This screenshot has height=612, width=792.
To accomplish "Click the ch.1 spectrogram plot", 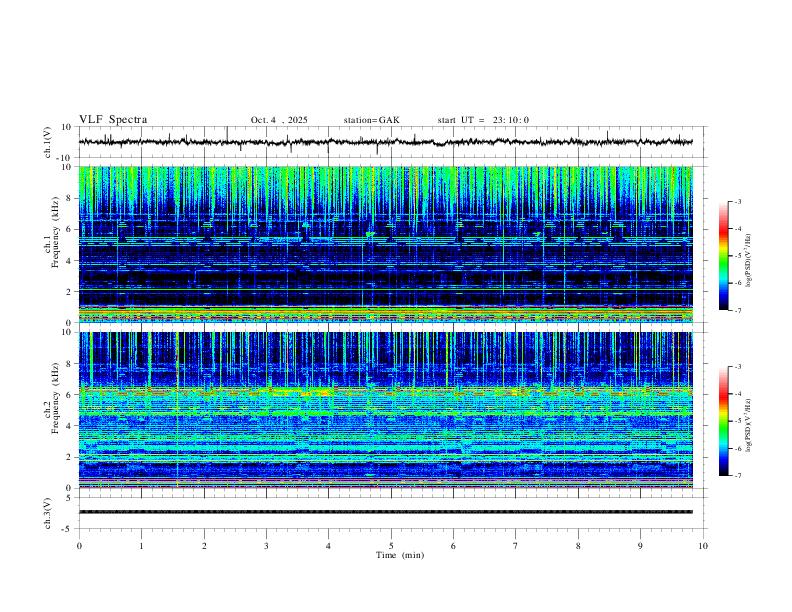I will [385, 244].
